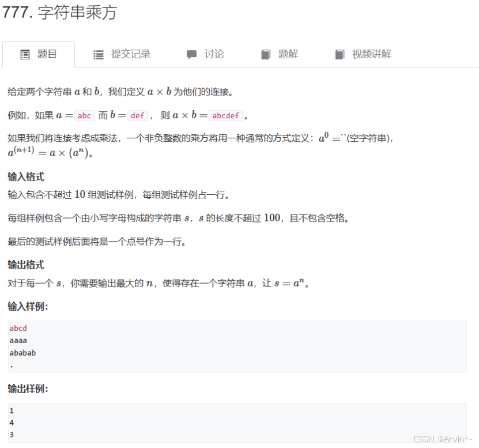This screenshot has height=448, width=479.
Task: Click the inline code badge 'abc'
Action: coord(84,115)
